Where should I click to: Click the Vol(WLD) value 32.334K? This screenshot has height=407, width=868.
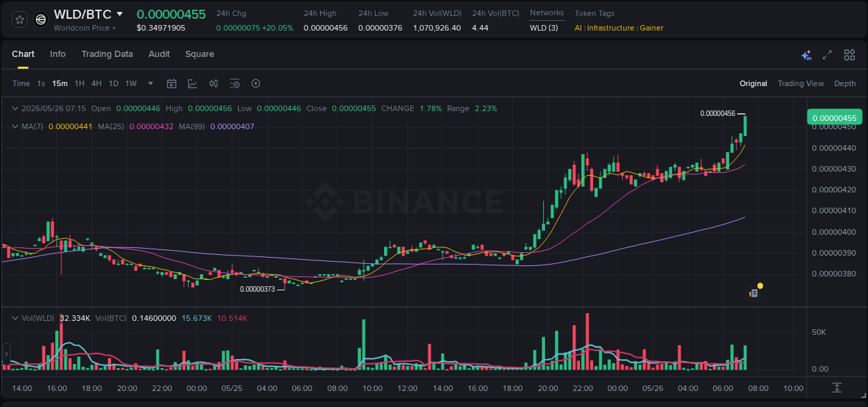(x=75, y=318)
